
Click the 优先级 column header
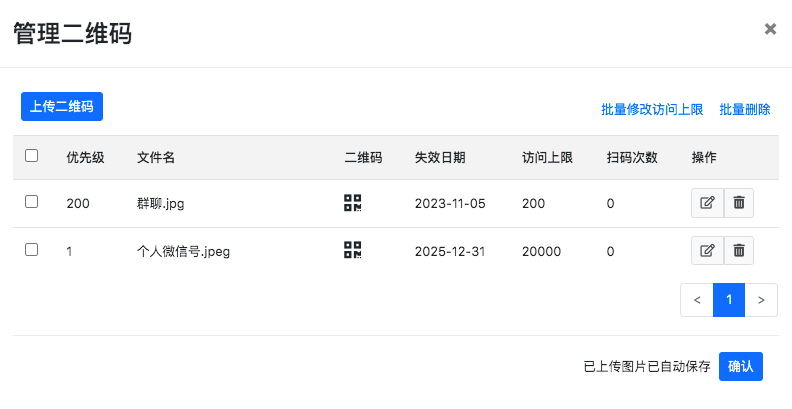pyautogui.click(x=86, y=157)
